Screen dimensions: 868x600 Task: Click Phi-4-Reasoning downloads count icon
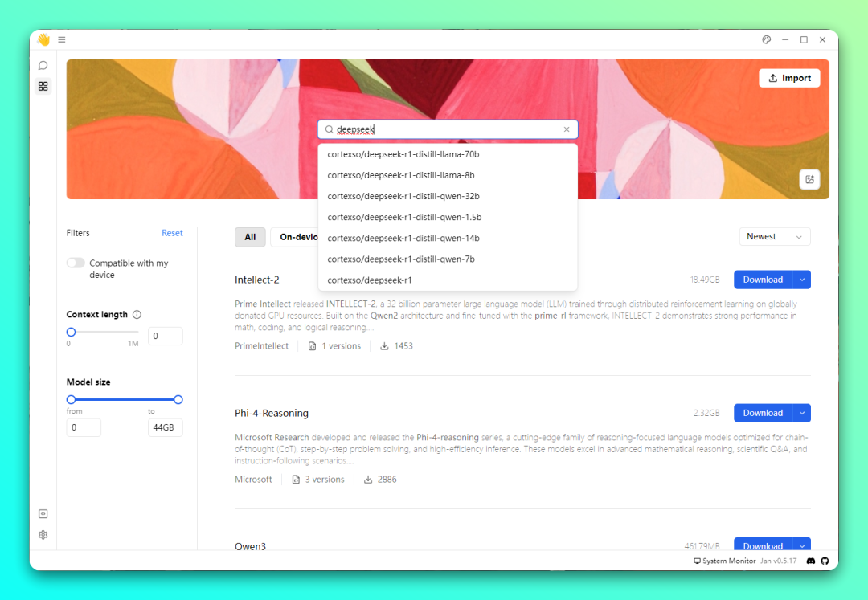(x=368, y=480)
